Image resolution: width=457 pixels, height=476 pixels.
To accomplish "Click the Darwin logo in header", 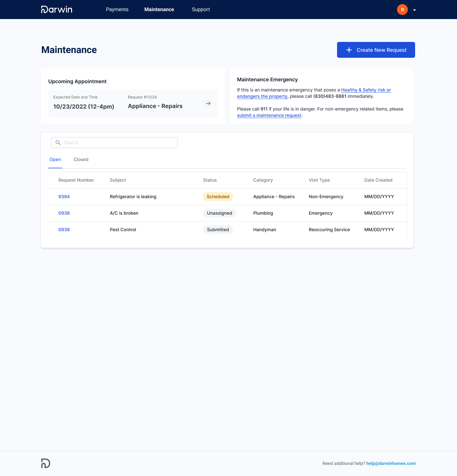I will [57, 10].
